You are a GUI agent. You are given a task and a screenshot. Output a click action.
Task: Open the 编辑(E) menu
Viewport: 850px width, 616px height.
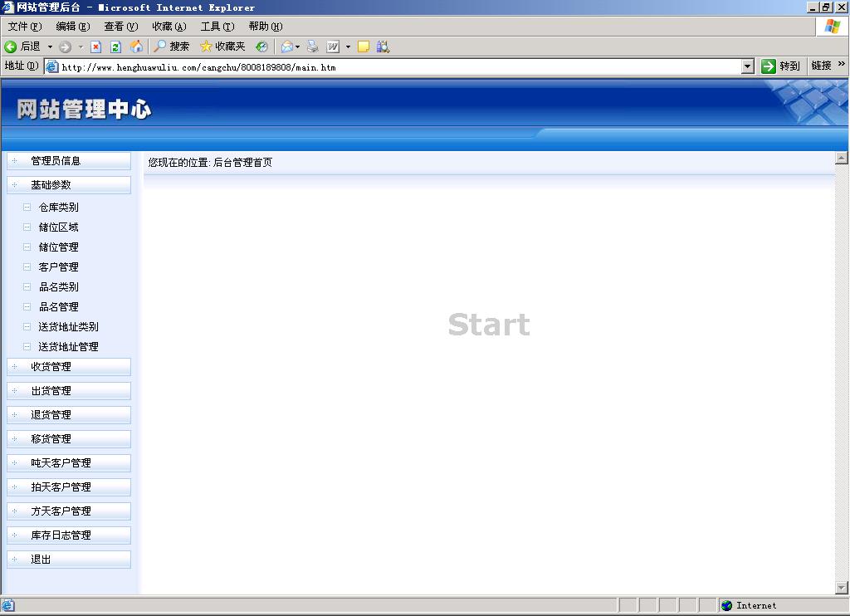coord(73,27)
